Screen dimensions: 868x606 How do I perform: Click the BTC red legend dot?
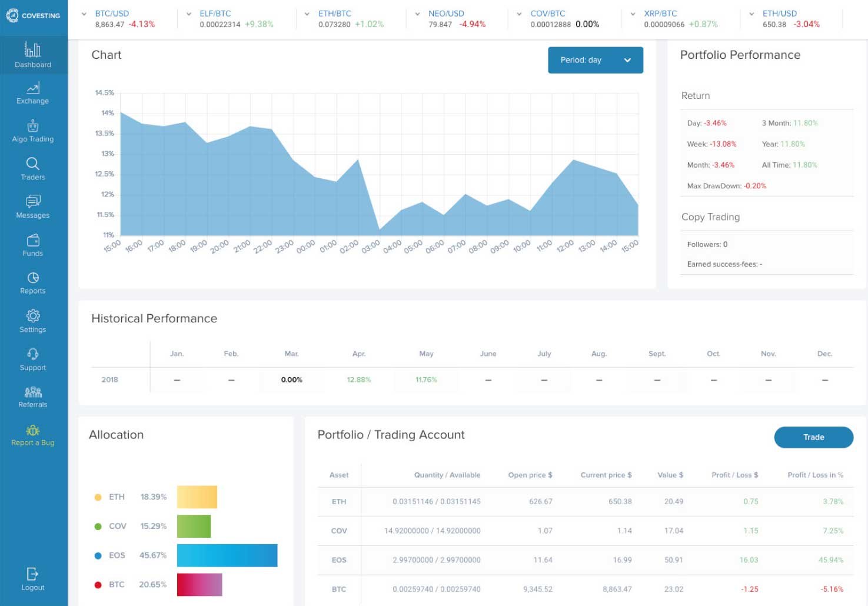(x=98, y=585)
